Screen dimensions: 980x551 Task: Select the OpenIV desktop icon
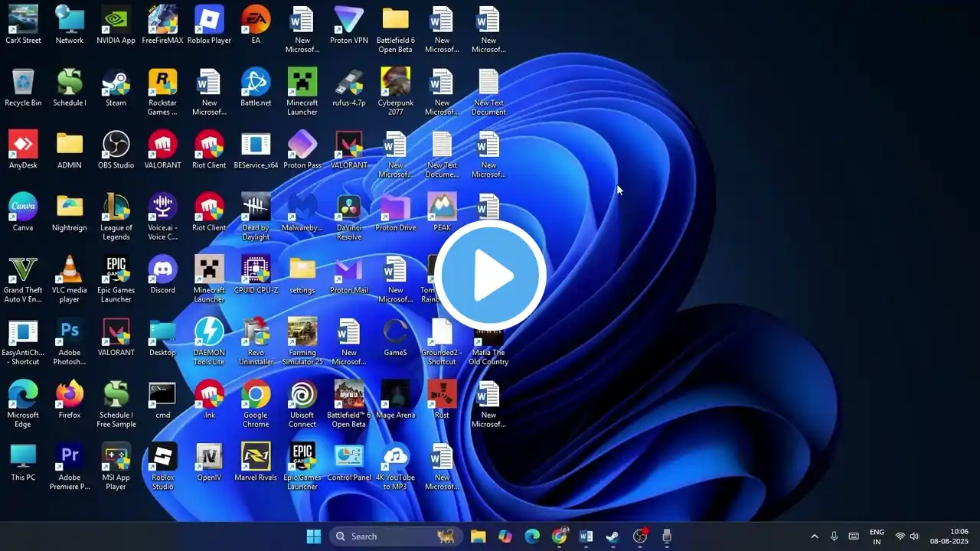209,461
